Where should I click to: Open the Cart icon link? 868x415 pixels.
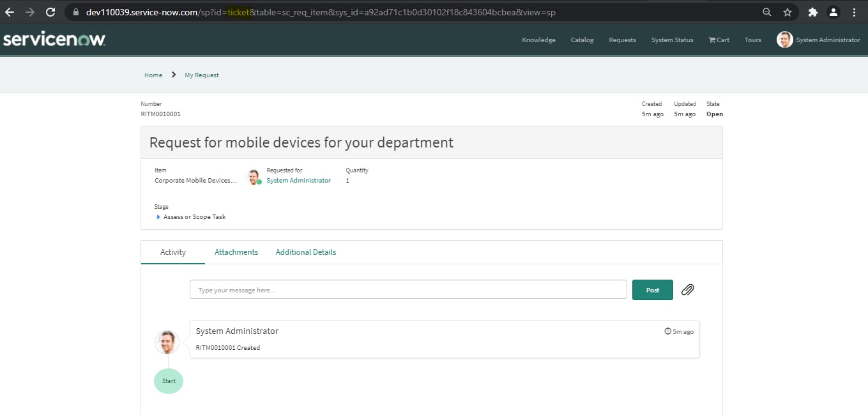(719, 40)
